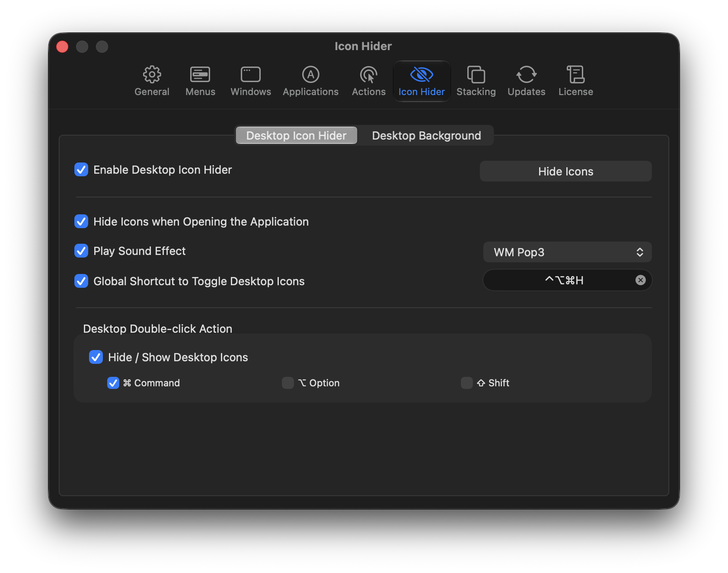
Task: Enable the Shift modifier checkbox
Action: tap(467, 383)
